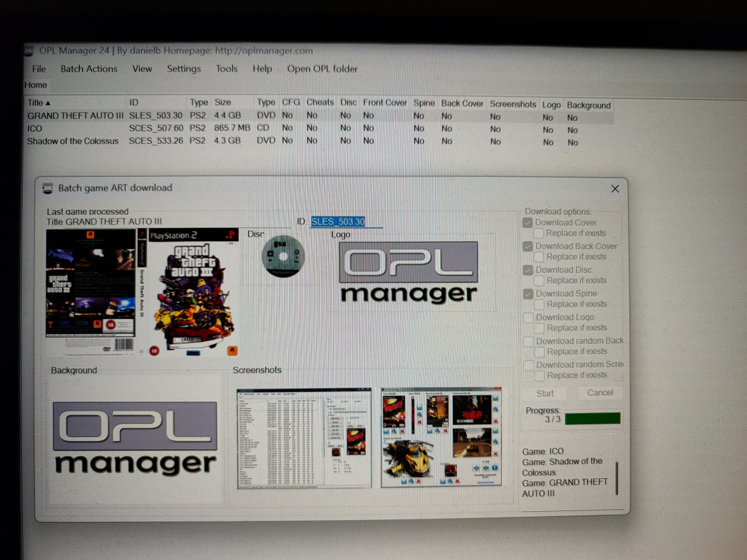Viewport: 747px width, 560px height.
Task: Click the Background OPL manager placeholder image
Action: [x=135, y=438]
